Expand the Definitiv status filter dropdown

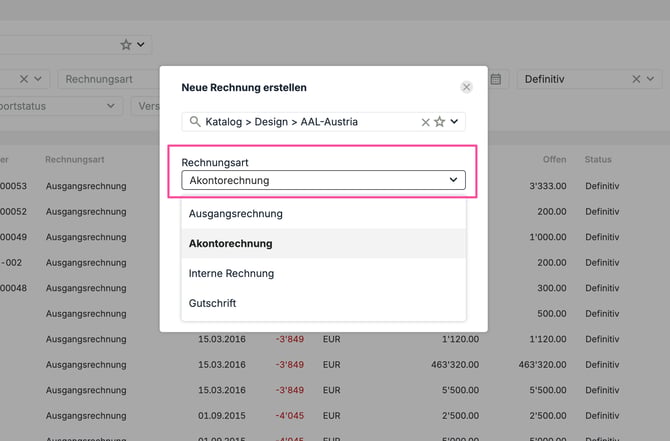tap(650, 79)
